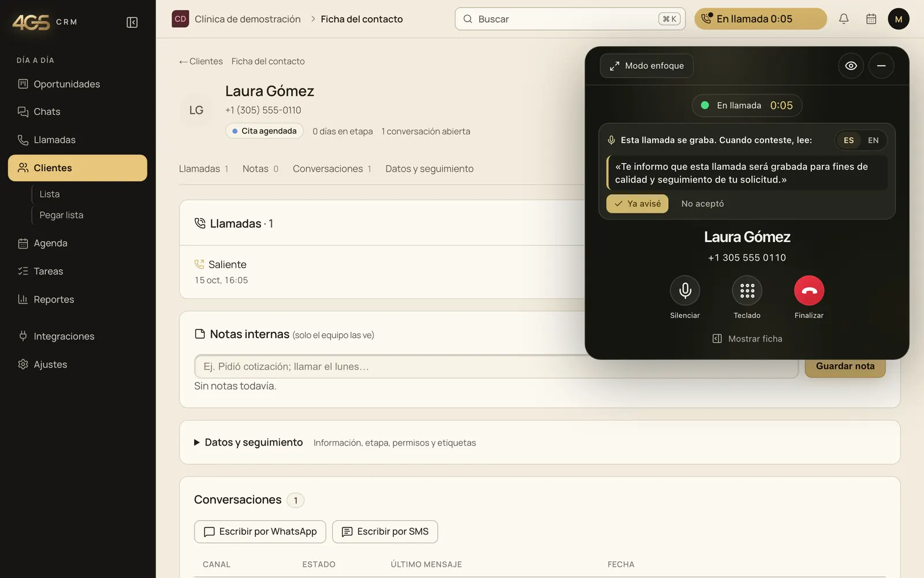Click Guardar nota button
The image size is (924, 578).
845,366
